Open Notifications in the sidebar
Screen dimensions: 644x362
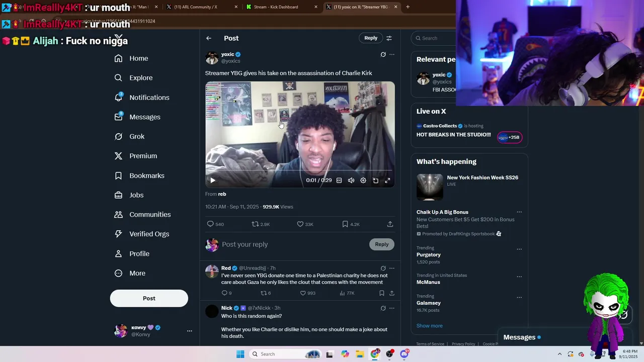pos(142,98)
